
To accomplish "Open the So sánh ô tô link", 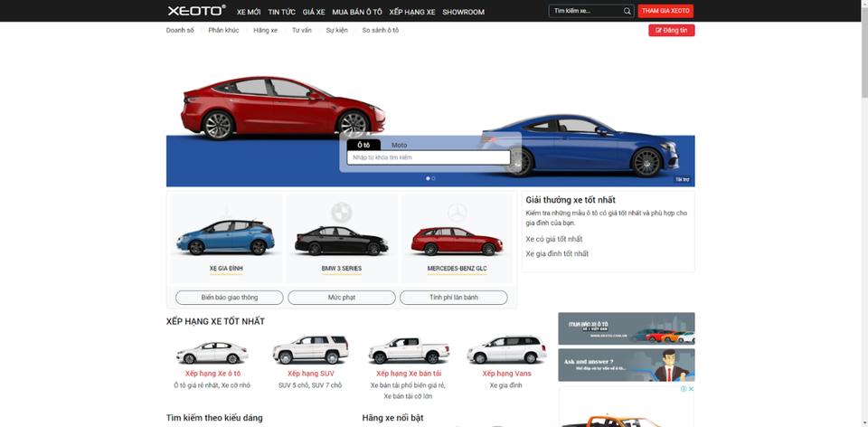I will coord(380,31).
